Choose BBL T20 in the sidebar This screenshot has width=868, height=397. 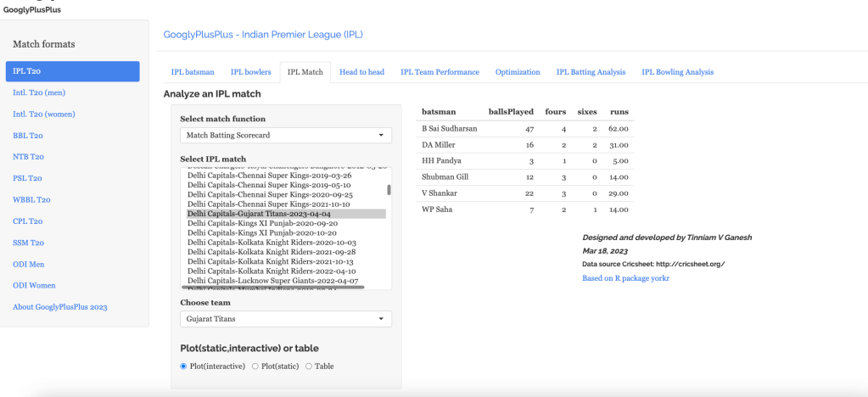tap(28, 136)
